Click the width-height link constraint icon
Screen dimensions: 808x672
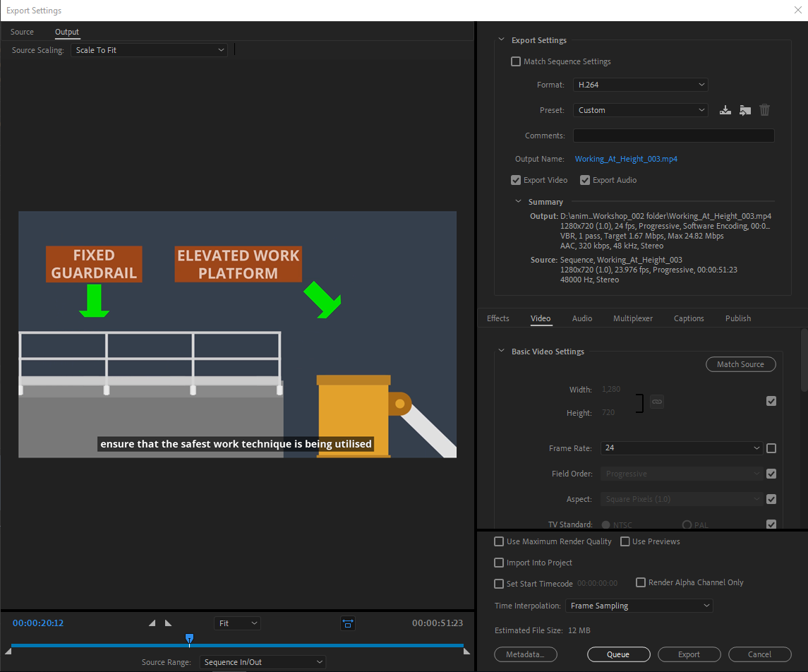click(657, 401)
